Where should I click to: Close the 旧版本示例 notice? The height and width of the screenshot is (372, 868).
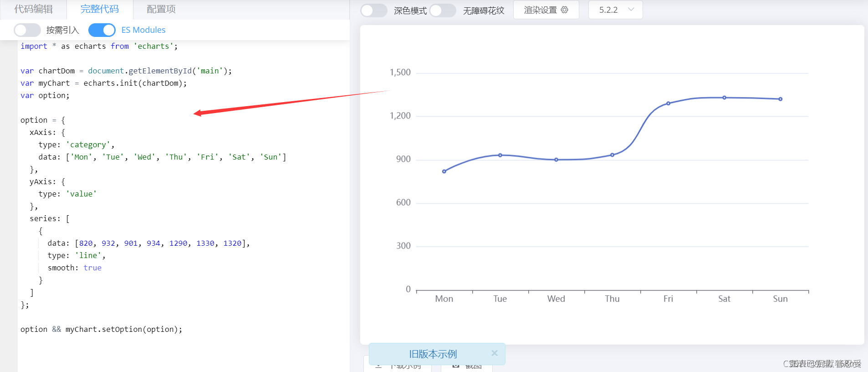[x=495, y=353]
